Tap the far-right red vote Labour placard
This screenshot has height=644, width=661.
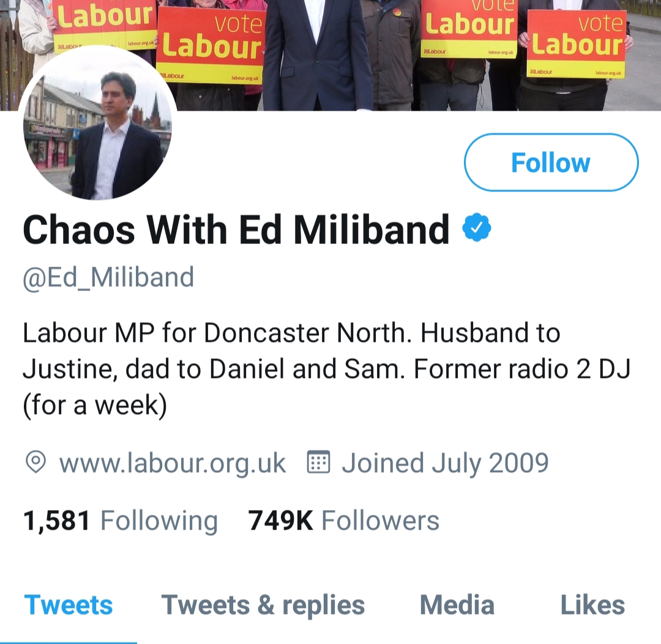pos(577,44)
